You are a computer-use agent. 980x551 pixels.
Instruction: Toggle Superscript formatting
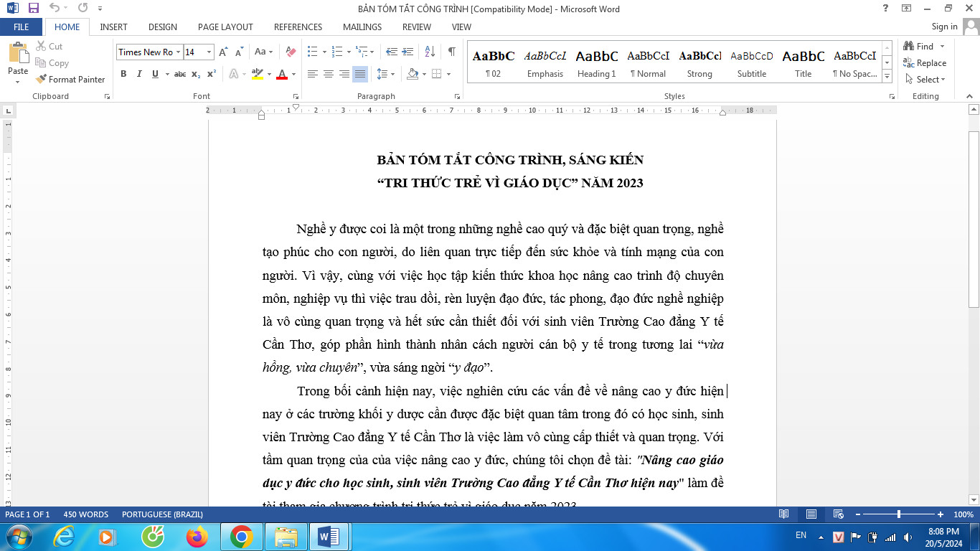[212, 74]
